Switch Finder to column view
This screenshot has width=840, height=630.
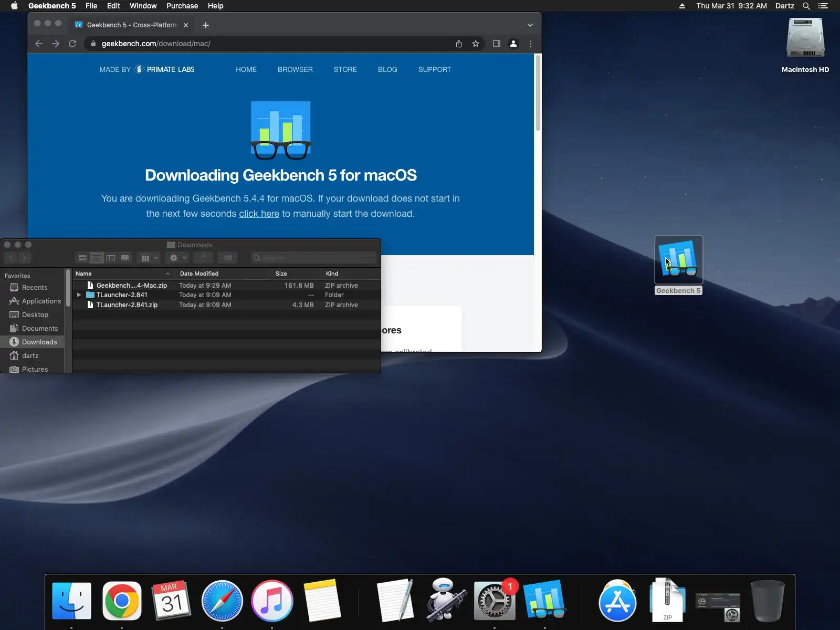(x=111, y=258)
